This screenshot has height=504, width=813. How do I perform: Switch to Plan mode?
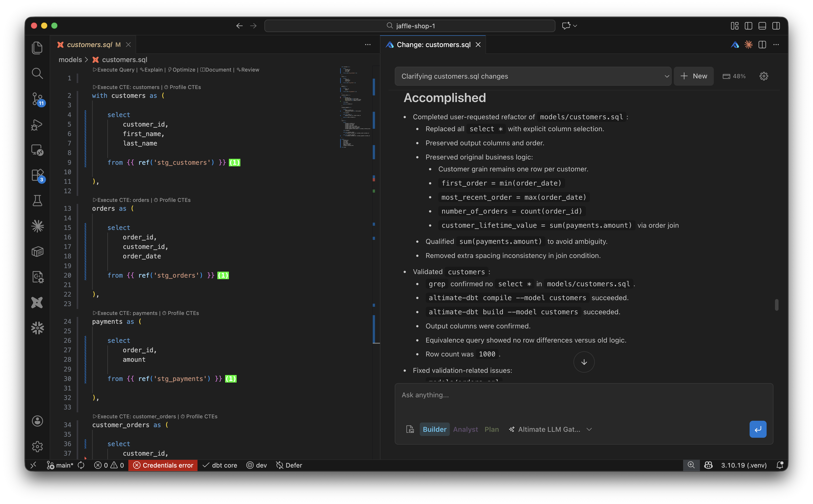pos(492,429)
